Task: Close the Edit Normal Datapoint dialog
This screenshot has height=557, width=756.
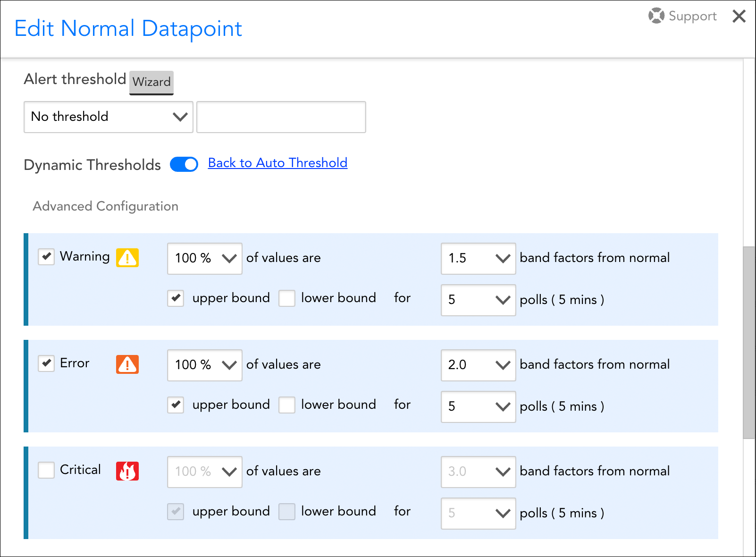Action: 739,16
